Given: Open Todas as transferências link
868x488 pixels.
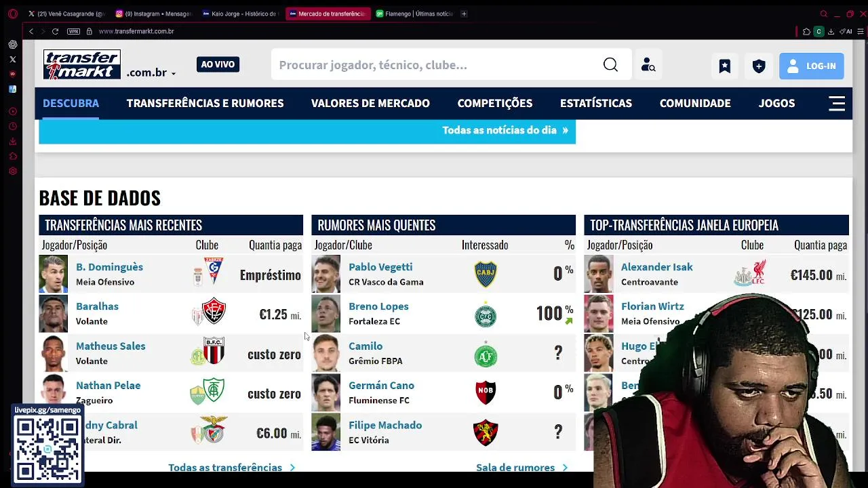Looking at the screenshot, I should pos(231,467).
